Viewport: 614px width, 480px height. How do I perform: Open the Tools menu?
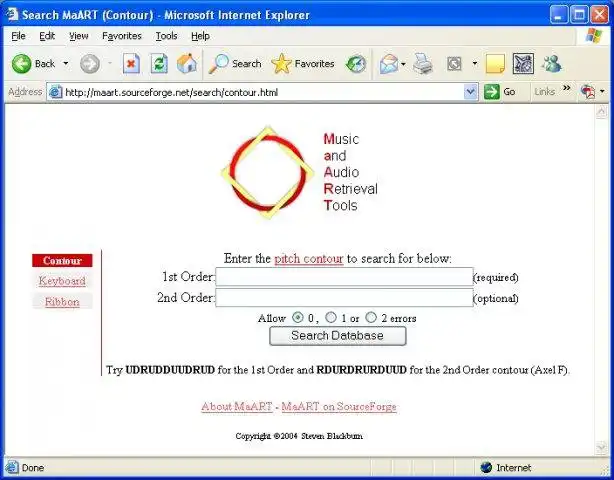[x=166, y=36]
